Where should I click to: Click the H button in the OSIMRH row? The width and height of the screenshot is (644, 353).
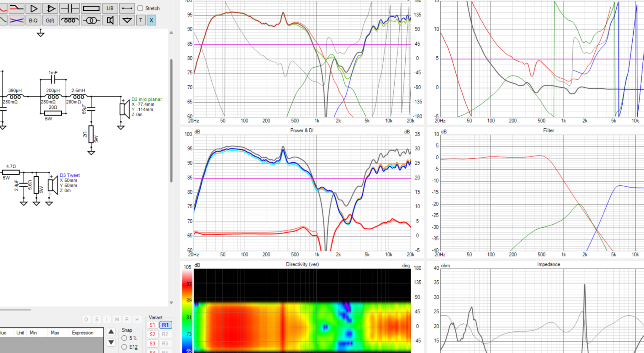tap(137, 319)
